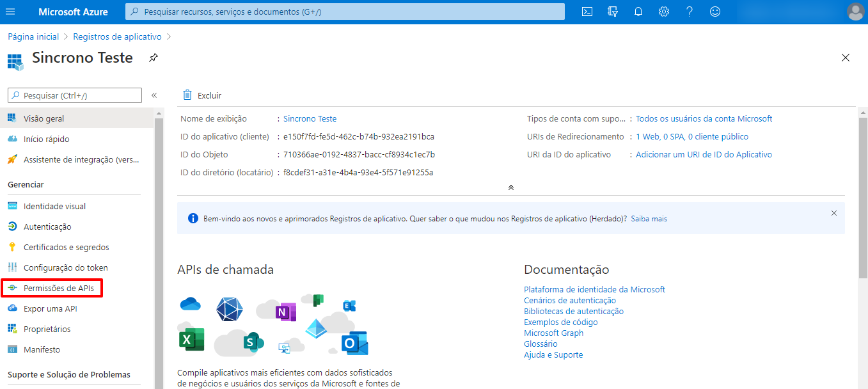Click the Manifesto icon
The height and width of the screenshot is (389, 868).
coord(12,349)
